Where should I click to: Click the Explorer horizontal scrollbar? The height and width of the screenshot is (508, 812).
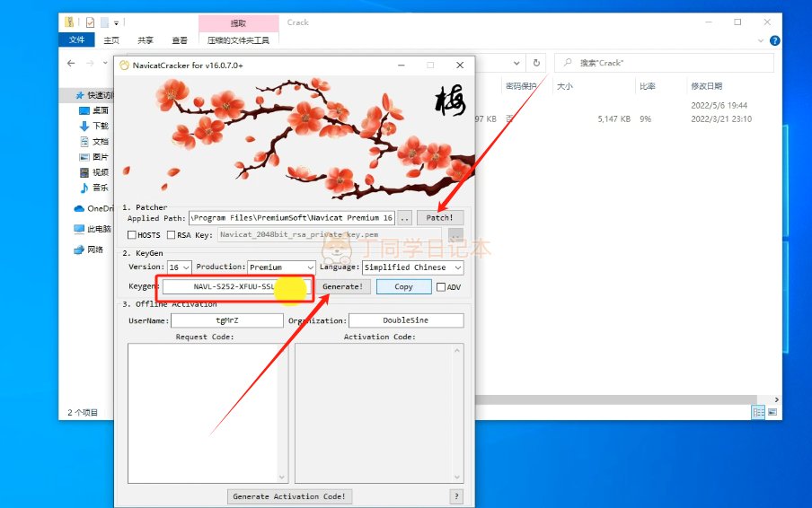(616, 400)
